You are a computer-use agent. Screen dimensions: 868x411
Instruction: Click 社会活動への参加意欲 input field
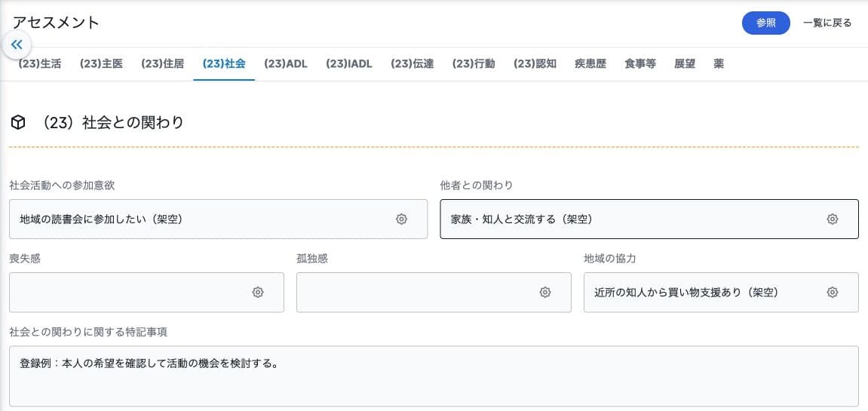[x=218, y=219]
